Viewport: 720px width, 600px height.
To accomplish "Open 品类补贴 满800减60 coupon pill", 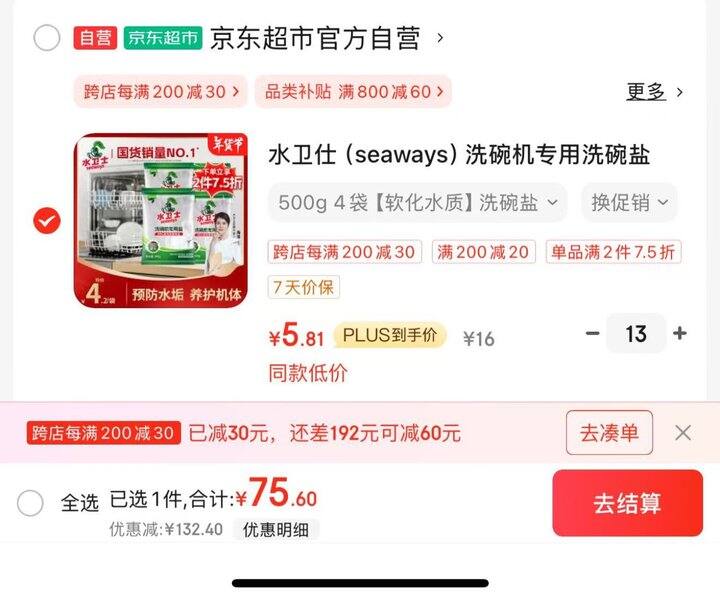I will 354,92.
